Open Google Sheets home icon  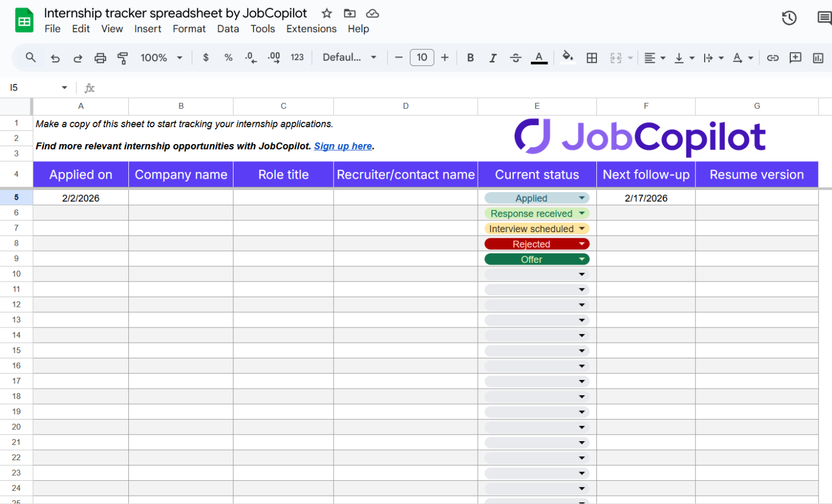click(24, 21)
